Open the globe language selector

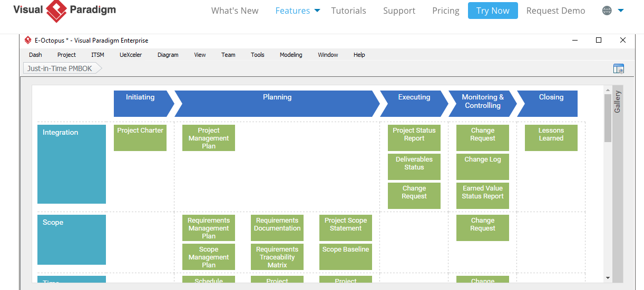coord(607,11)
